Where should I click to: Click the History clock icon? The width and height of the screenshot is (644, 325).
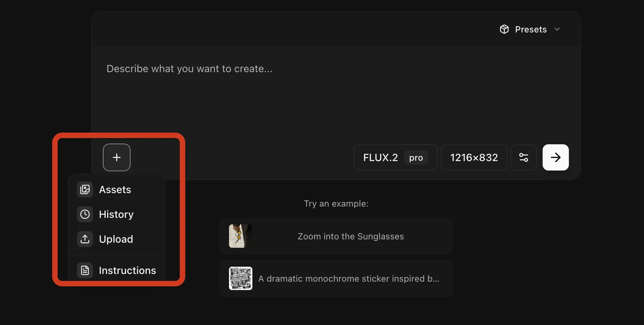(85, 214)
